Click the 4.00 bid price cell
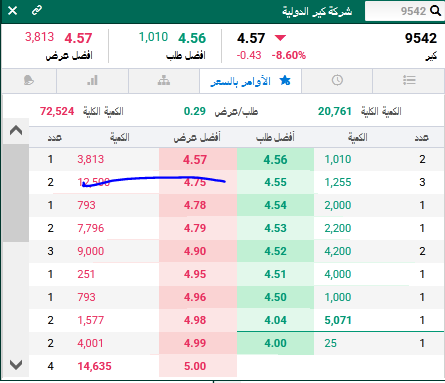 275,343
